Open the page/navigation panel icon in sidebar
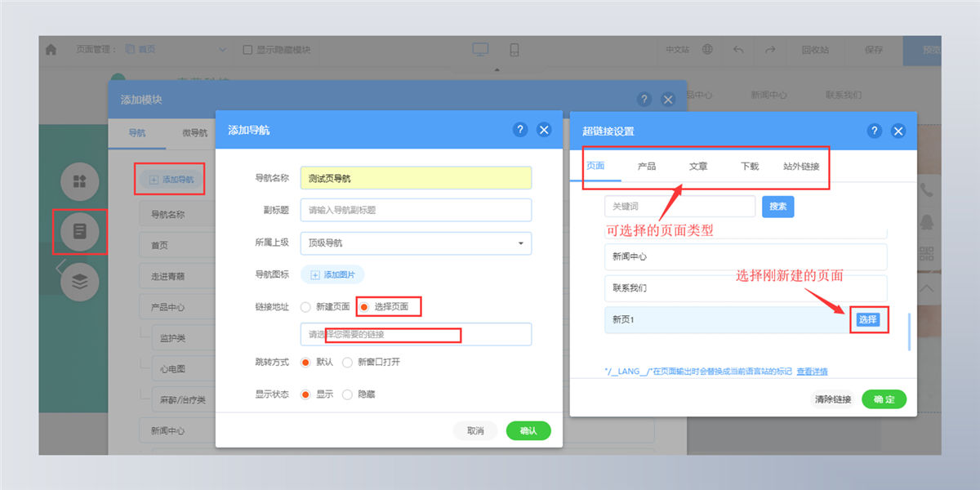980x490 pixels. coord(79,231)
